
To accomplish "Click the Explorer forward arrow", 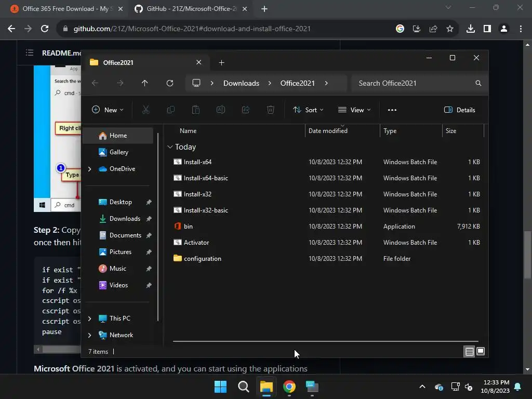I will (x=120, y=83).
